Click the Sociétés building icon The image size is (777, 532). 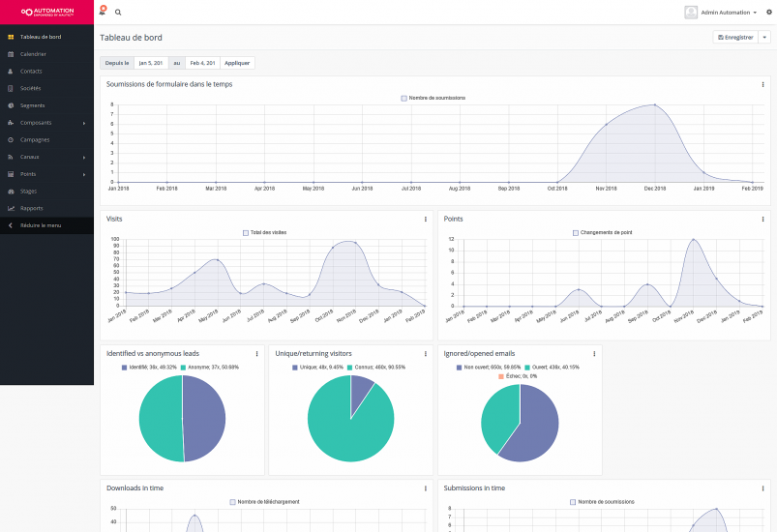11,88
